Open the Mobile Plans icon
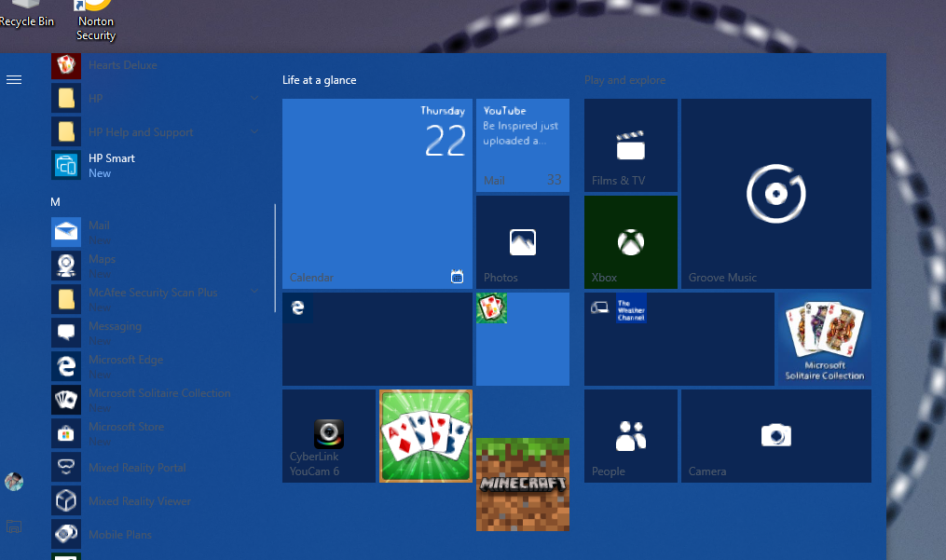Image resolution: width=946 pixels, height=560 pixels. click(66, 534)
